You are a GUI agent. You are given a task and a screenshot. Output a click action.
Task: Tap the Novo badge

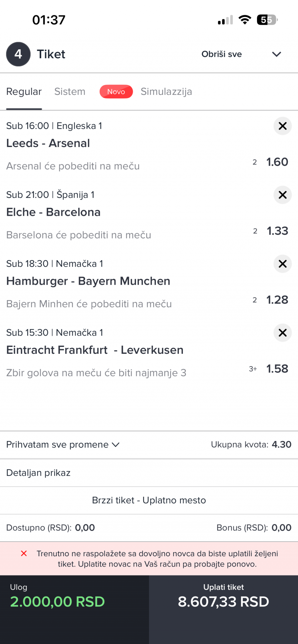tap(116, 92)
